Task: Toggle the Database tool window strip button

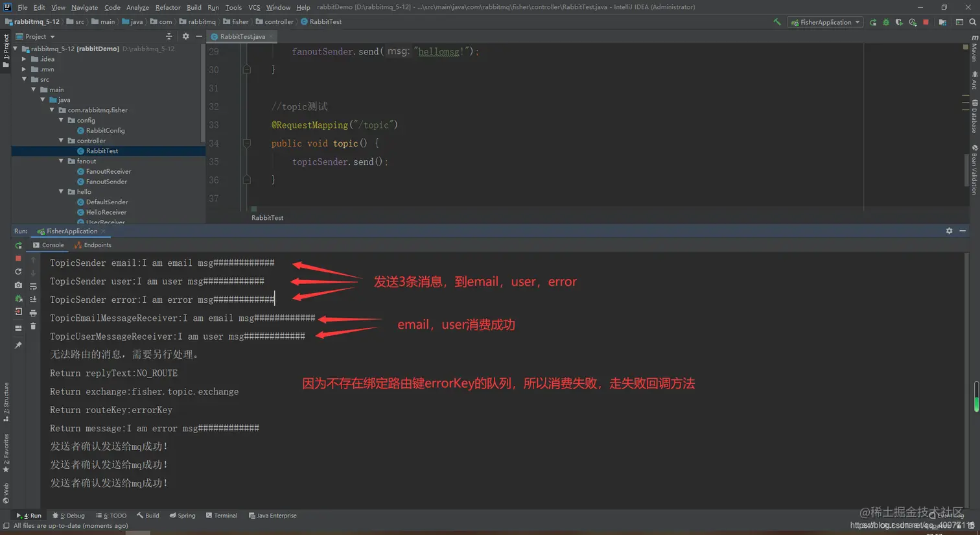Action: 974,117
